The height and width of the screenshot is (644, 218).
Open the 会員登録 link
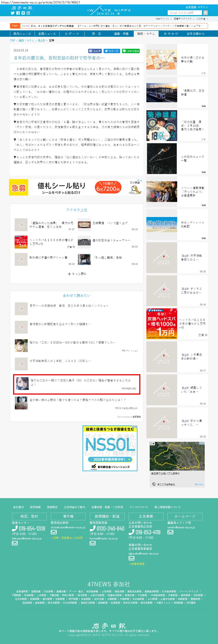191,7
